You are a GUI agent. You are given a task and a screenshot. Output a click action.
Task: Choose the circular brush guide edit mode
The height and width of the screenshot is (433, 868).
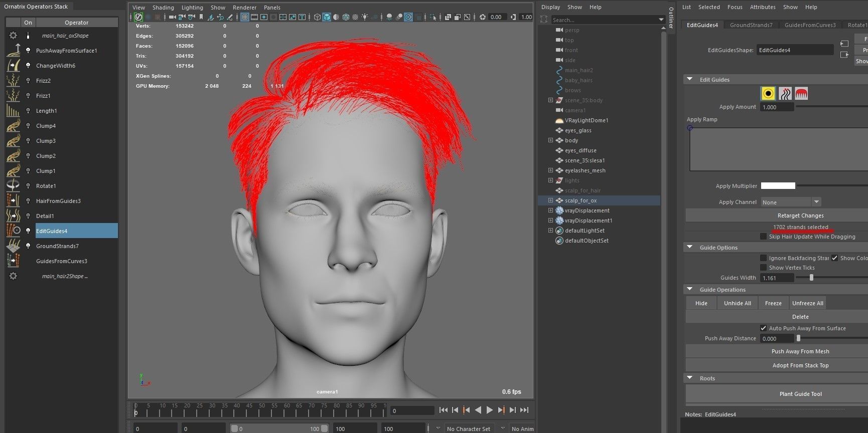point(768,93)
